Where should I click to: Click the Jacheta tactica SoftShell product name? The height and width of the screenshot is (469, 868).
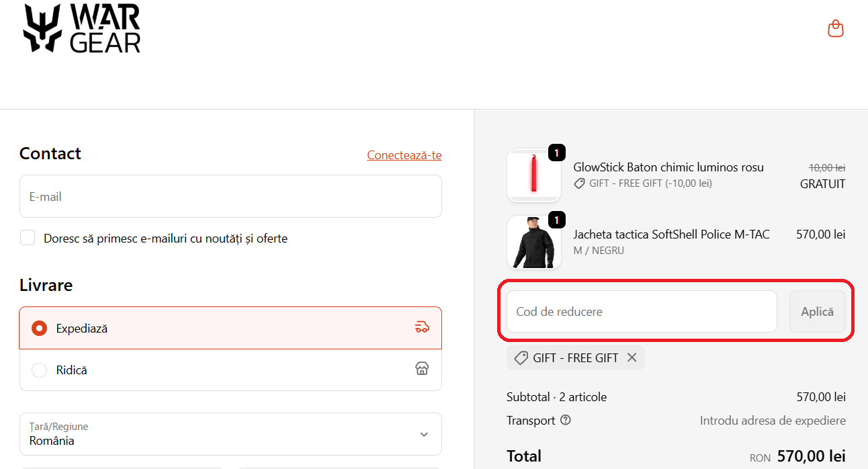coord(671,234)
